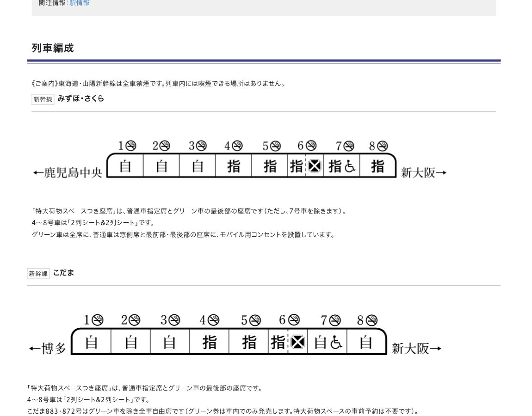Image resolution: width=532 pixels, height=416 pixels.
Task: Click the 指 mark in car 6 of the みずほ・さくら diagram
Action: click(x=296, y=166)
